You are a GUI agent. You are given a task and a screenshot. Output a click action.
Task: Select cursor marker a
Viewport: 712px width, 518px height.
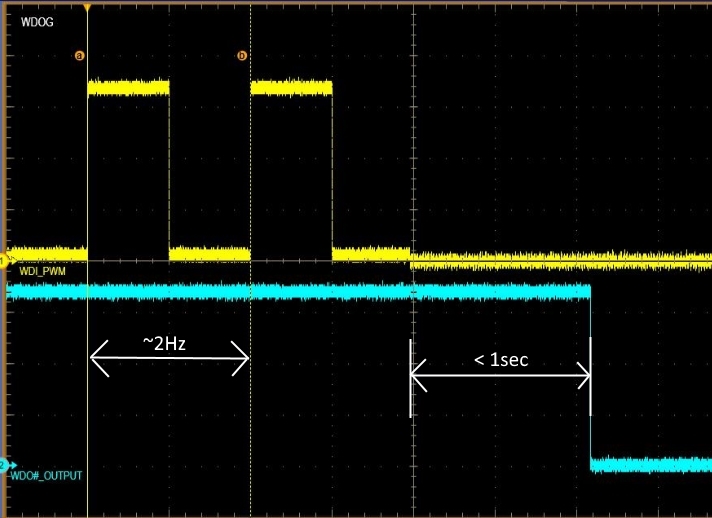tap(79, 56)
